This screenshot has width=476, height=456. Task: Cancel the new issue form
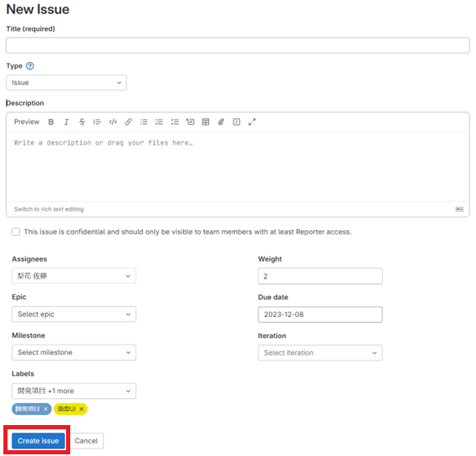(x=86, y=441)
